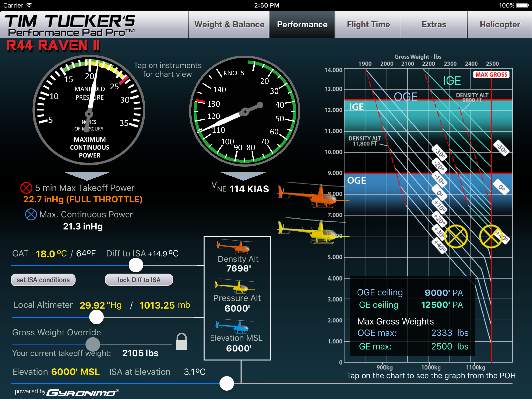
Task: Click the DENSITY ALT 9800 FT chart label
Action: pos(472,97)
